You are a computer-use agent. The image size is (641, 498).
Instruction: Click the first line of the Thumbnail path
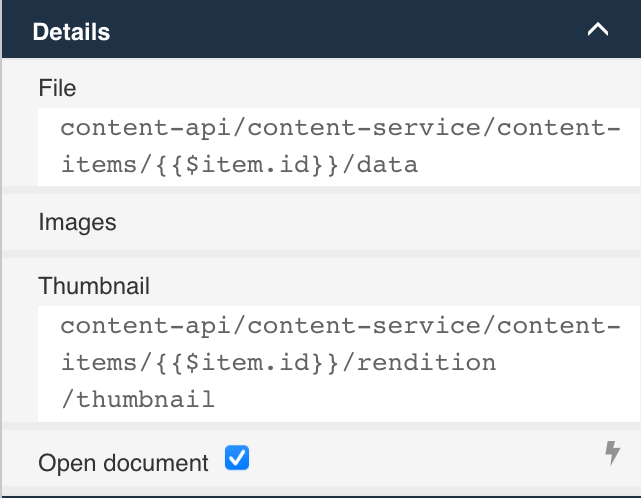[x=333, y=326]
